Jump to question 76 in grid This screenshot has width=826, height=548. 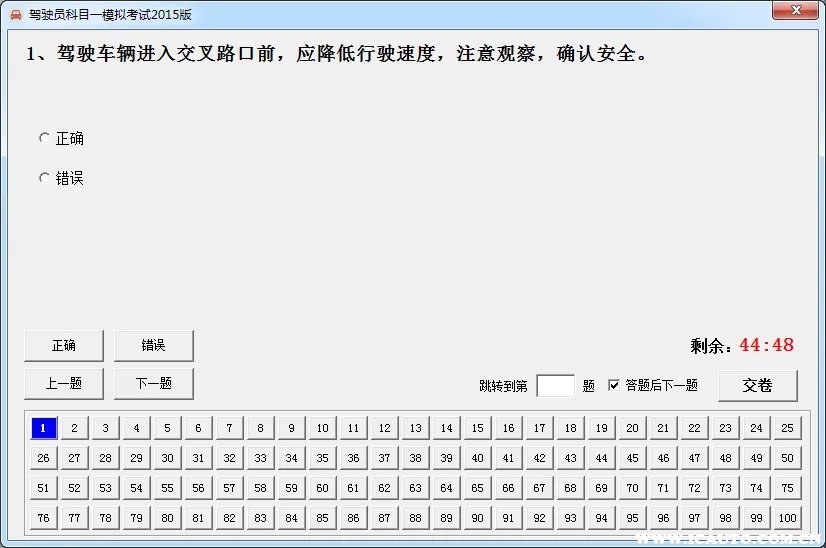pos(43,518)
